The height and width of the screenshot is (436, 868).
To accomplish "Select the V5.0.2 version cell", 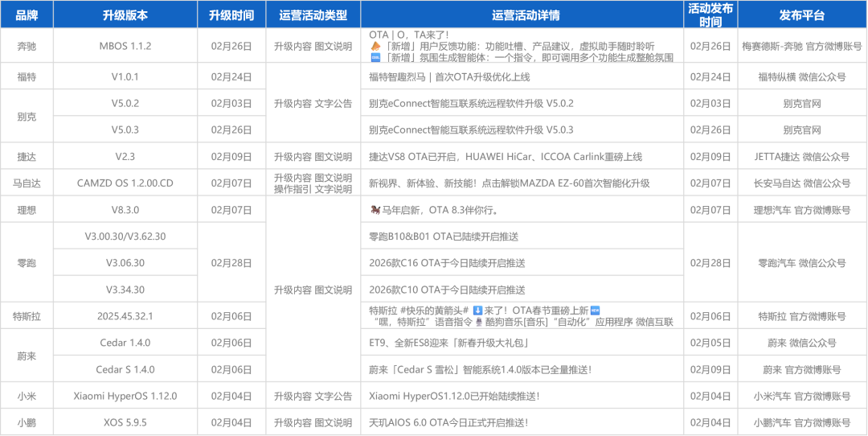I will 125,103.
